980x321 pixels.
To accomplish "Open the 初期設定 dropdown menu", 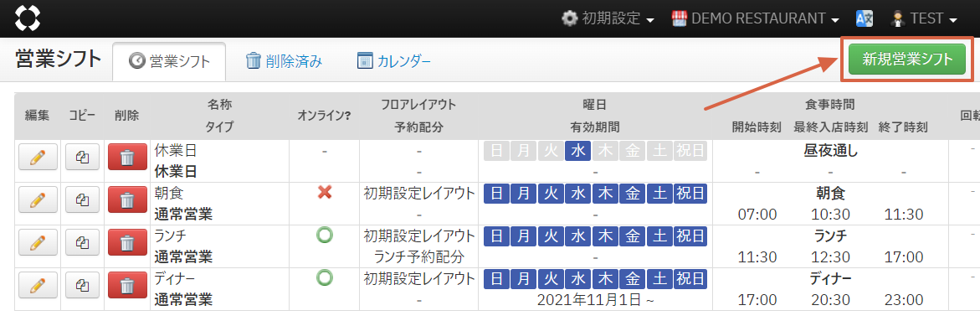I will click(x=608, y=18).
